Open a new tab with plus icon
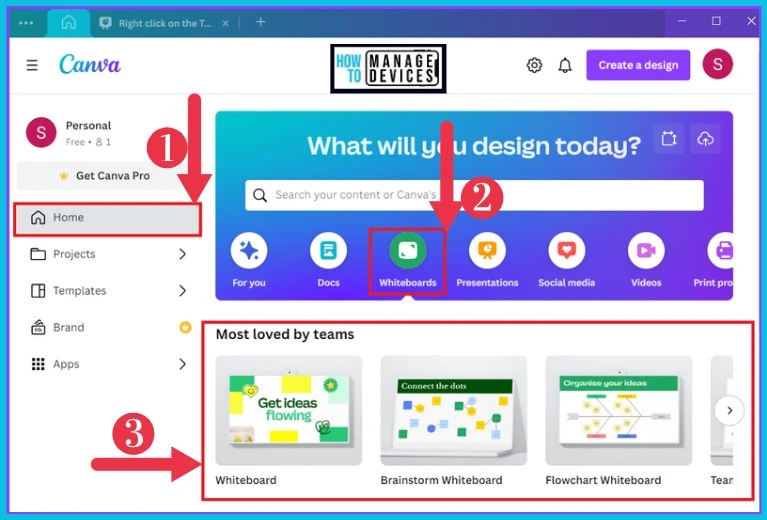767x520 pixels. click(x=260, y=22)
